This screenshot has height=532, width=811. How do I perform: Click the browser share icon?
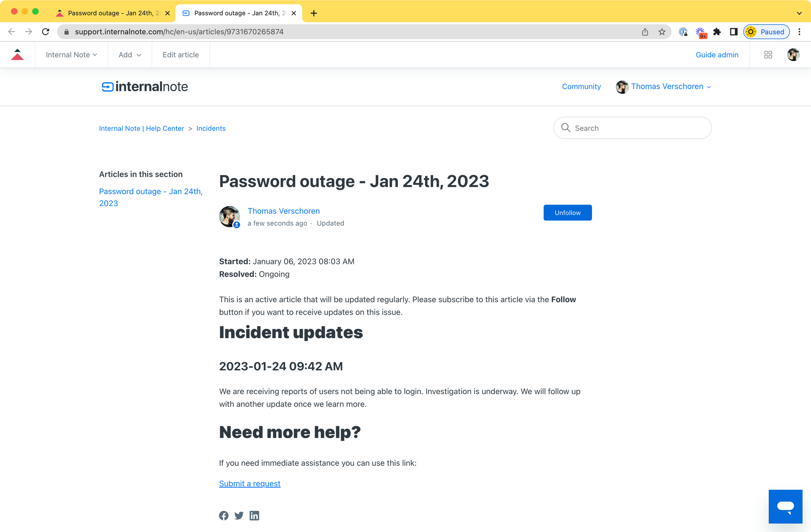point(645,32)
